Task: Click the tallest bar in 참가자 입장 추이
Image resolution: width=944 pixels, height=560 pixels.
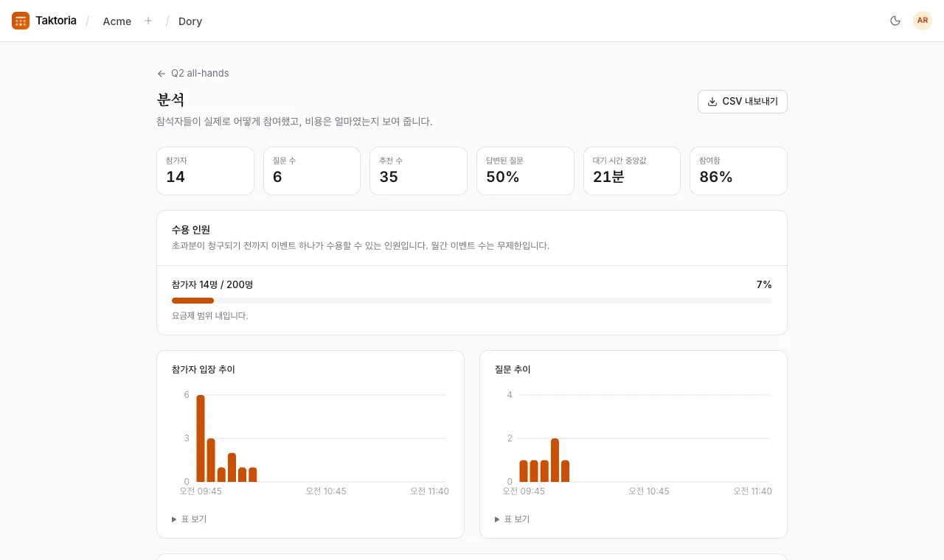Action: click(x=201, y=438)
